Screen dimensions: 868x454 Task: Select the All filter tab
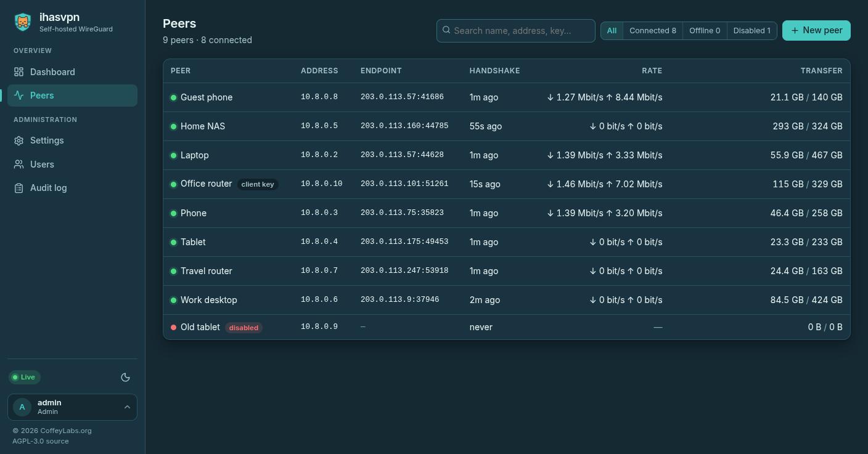click(x=612, y=31)
